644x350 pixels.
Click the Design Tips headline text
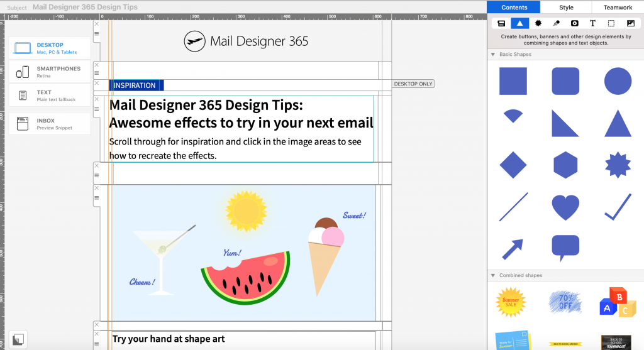pos(241,114)
